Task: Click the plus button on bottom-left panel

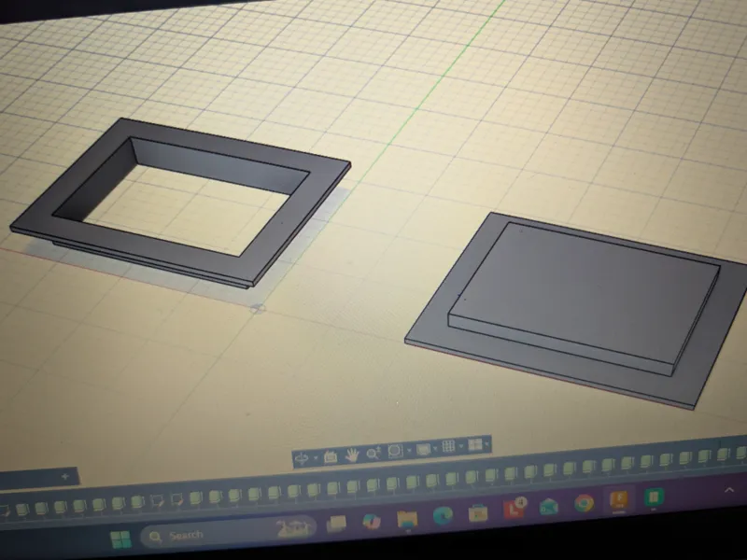Action: click(65, 476)
